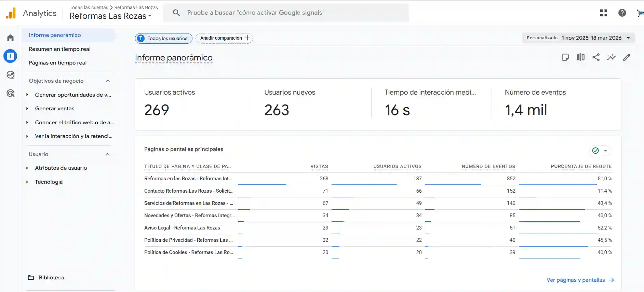Open the Advertising icon in left rail
644x292 pixels.
(10, 93)
